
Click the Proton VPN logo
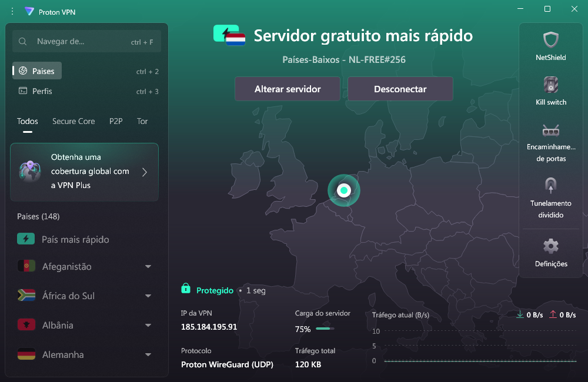click(29, 11)
